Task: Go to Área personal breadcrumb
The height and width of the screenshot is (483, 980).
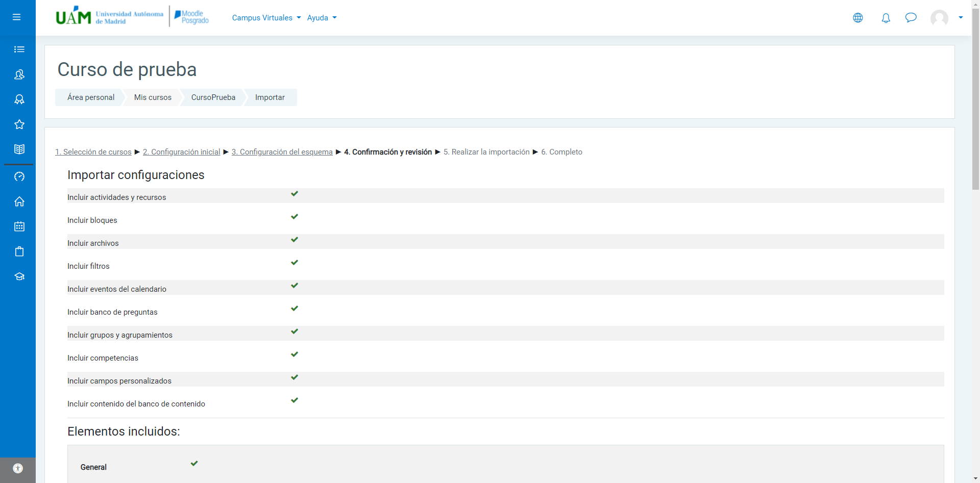Action: click(x=91, y=97)
